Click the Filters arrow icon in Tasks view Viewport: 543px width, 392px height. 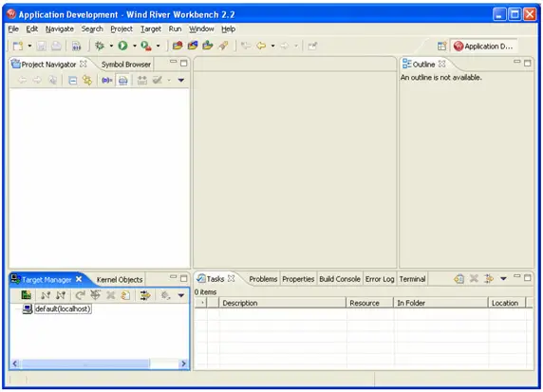tap(489, 279)
